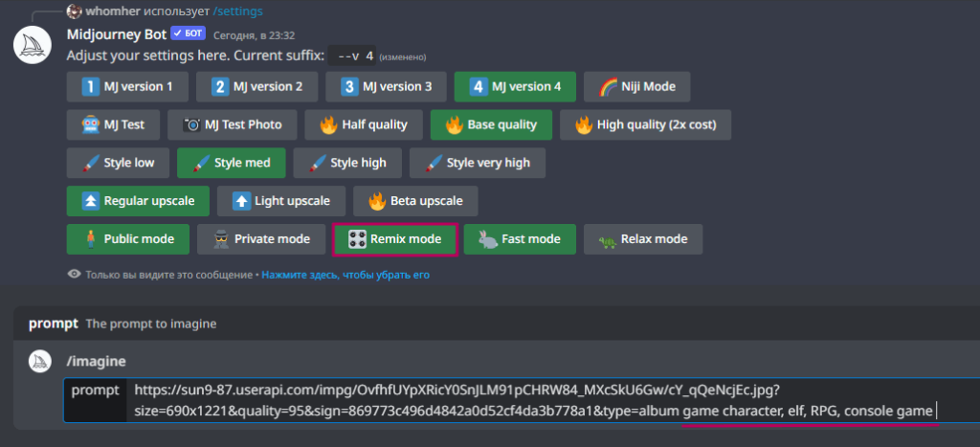
Task: Click the eye icon near visibility note
Action: click(x=75, y=275)
